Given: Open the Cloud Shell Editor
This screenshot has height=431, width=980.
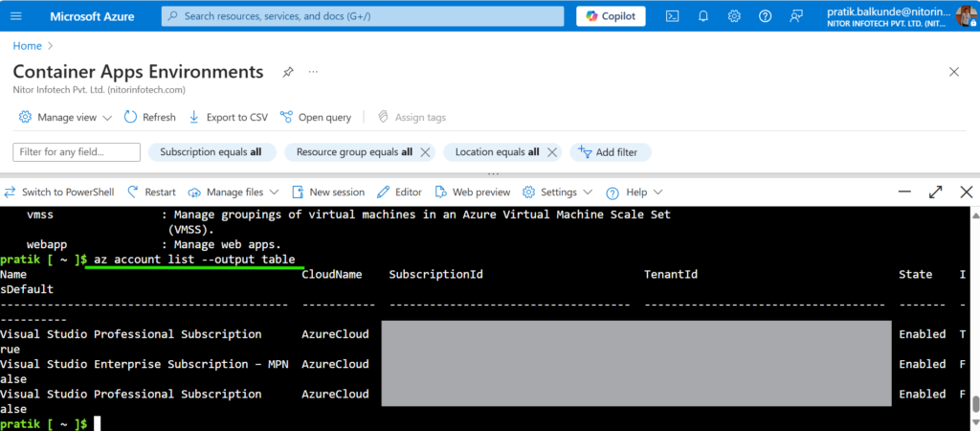Looking at the screenshot, I should coord(400,193).
